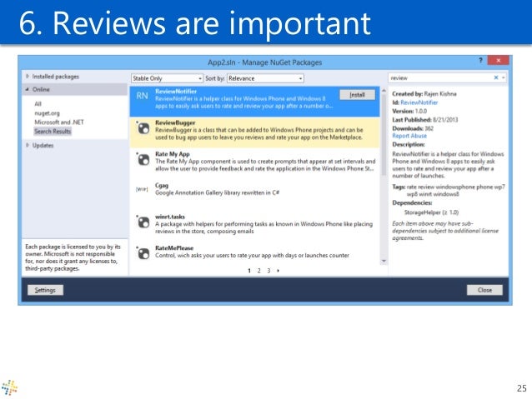The height and width of the screenshot is (399, 532).
Task: Select the Rate My App package row
Action: pyautogui.click(x=254, y=163)
